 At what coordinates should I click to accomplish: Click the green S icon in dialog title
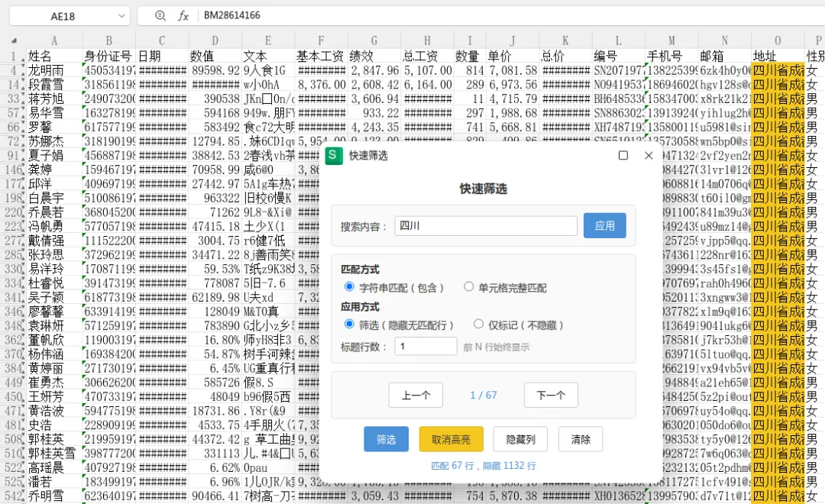point(334,156)
